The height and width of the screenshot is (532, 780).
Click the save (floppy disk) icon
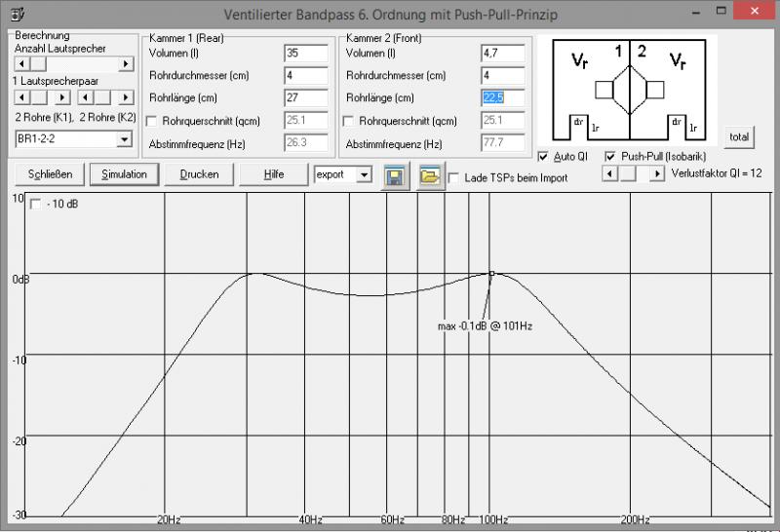pyautogui.click(x=397, y=175)
